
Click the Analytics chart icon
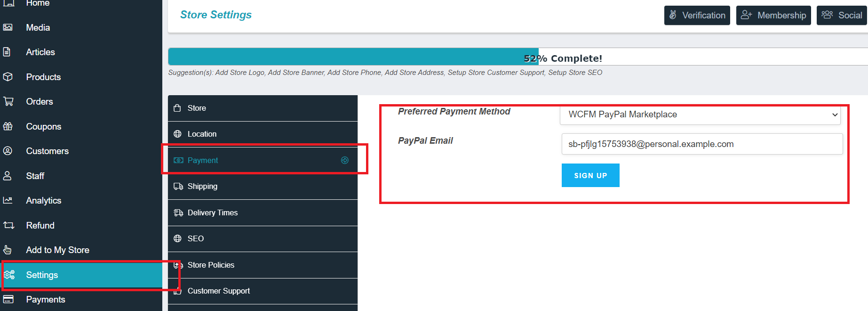[x=8, y=200]
